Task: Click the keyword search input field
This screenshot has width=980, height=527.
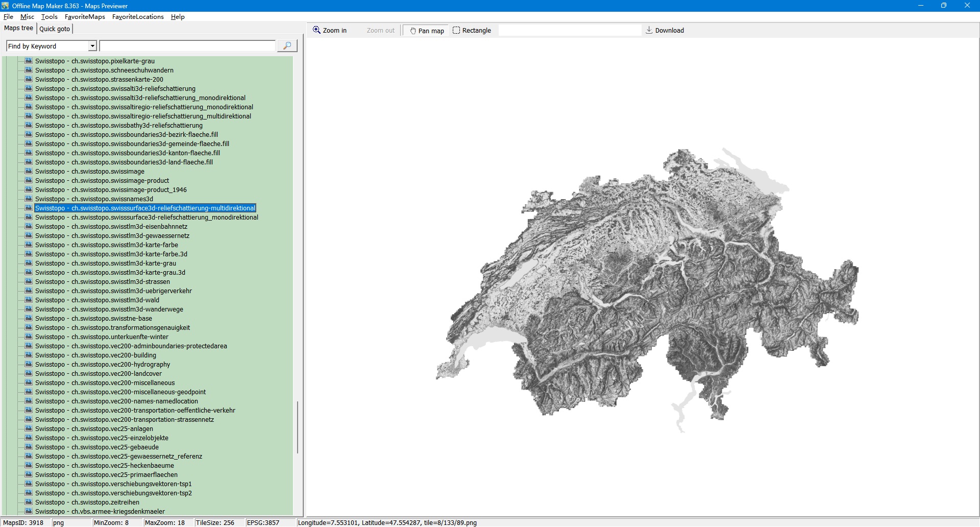Action: (187, 46)
